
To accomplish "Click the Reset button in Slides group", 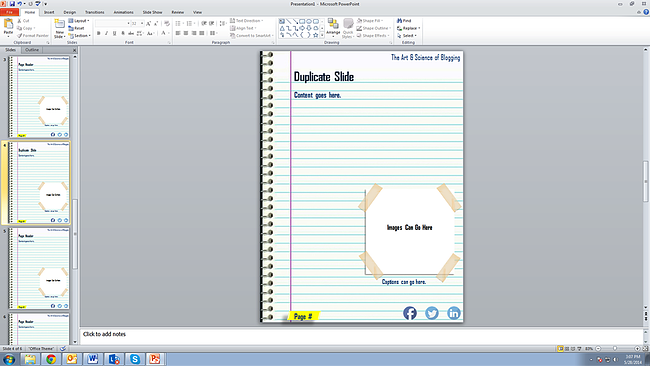I will coord(77,28).
